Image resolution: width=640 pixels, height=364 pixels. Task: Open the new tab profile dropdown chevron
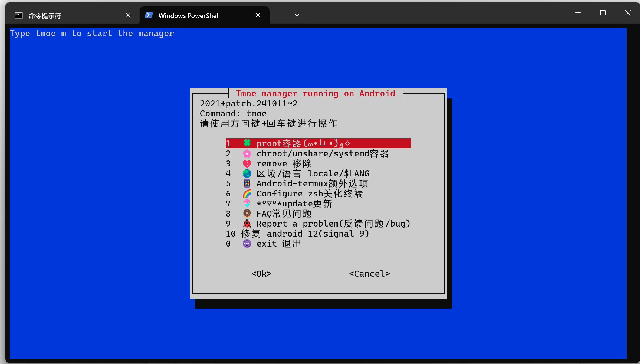(297, 15)
